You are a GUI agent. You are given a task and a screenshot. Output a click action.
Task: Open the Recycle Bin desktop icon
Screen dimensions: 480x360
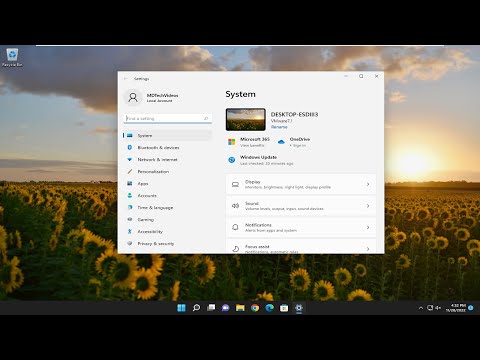coord(12,57)
